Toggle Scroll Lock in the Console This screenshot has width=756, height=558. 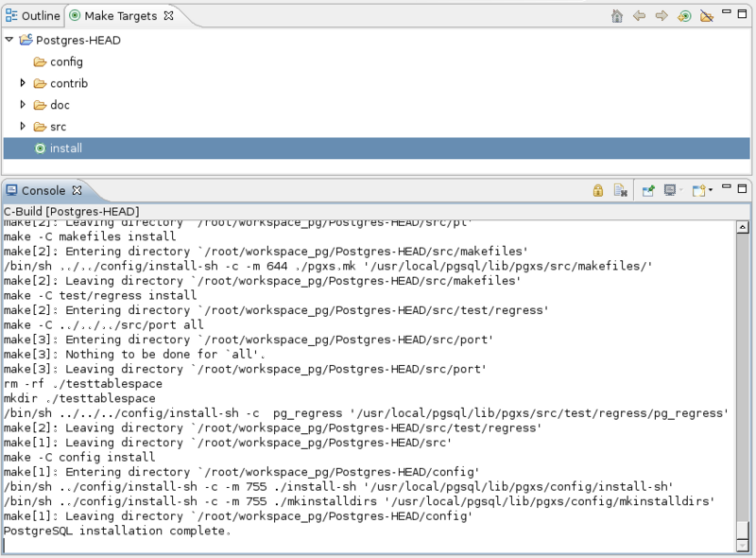click(x=597, y=190)
